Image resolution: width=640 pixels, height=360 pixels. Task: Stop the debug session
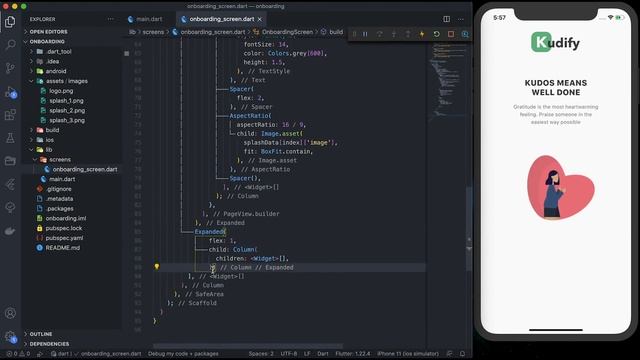[x=451, y=34]
